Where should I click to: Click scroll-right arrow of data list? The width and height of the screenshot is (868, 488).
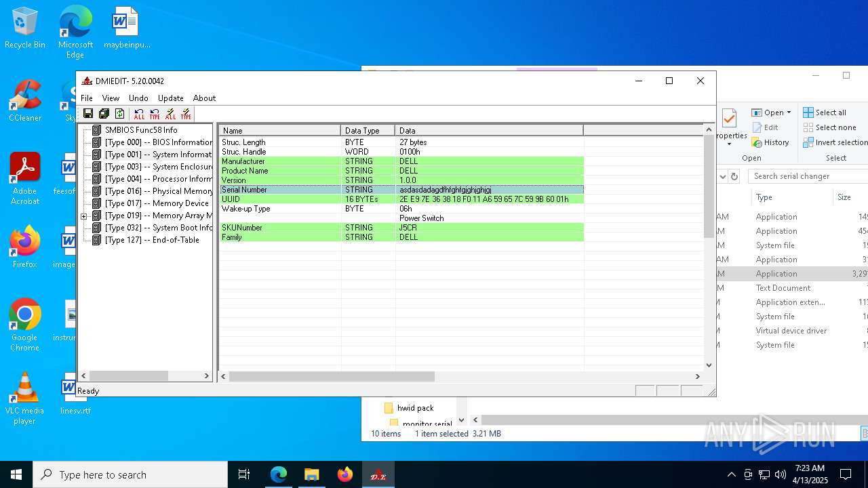click(x=697, y=376)
